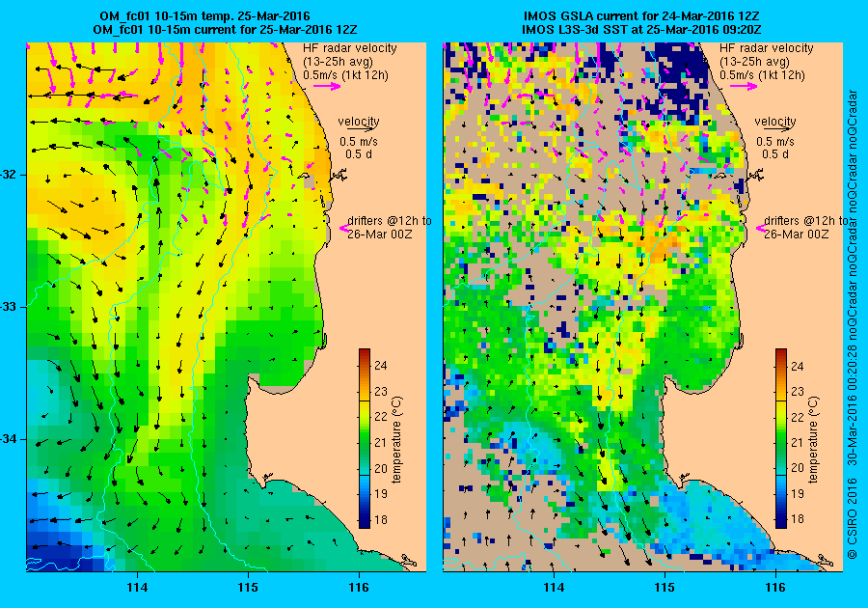Screen dimensions: 868x608
Task: Click the "velocity" legend label in IMOS panel
Action: [x=775, y=121]
